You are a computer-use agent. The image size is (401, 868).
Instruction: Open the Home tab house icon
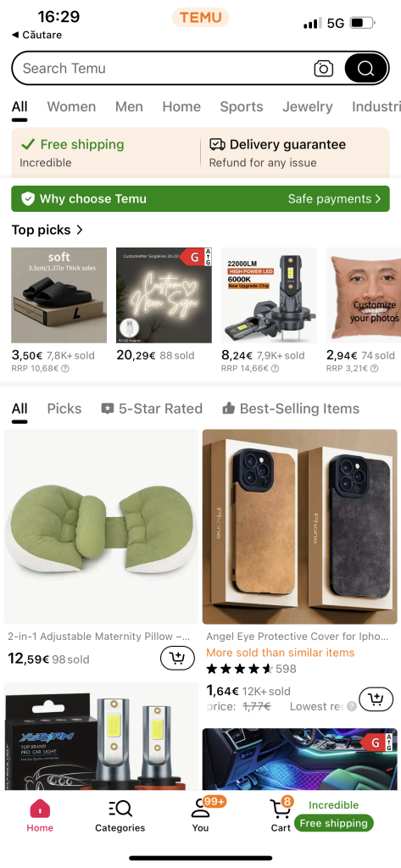point(40,809)
